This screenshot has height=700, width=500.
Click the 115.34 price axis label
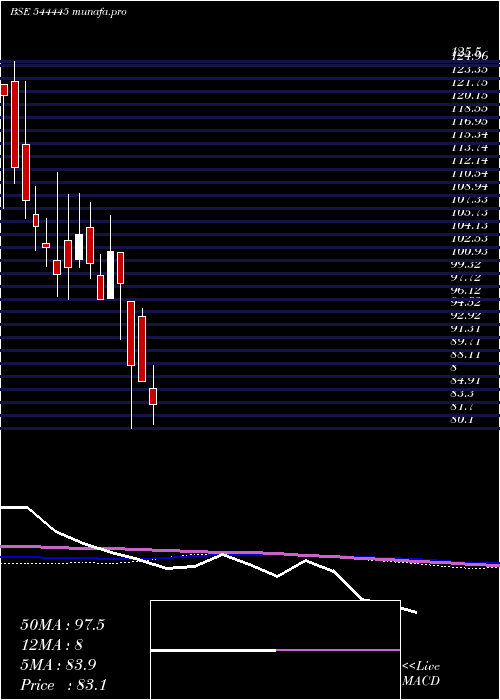470,134
